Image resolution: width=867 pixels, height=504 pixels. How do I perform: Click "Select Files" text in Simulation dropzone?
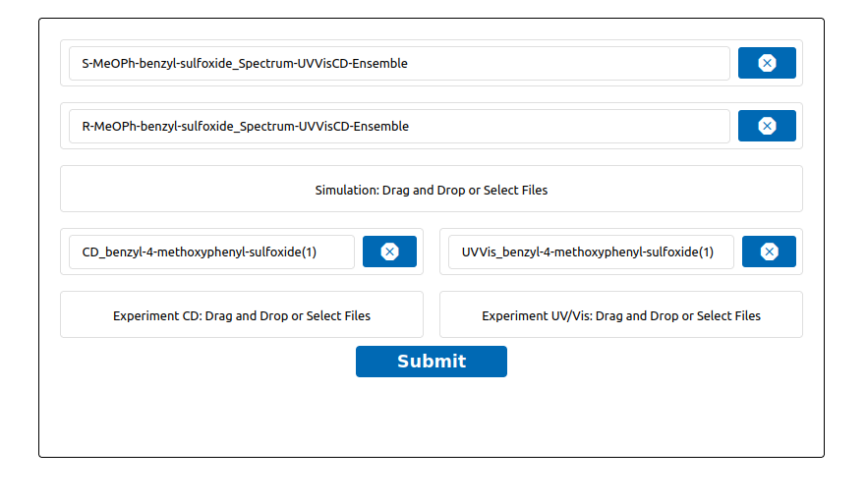click(515, 191)
